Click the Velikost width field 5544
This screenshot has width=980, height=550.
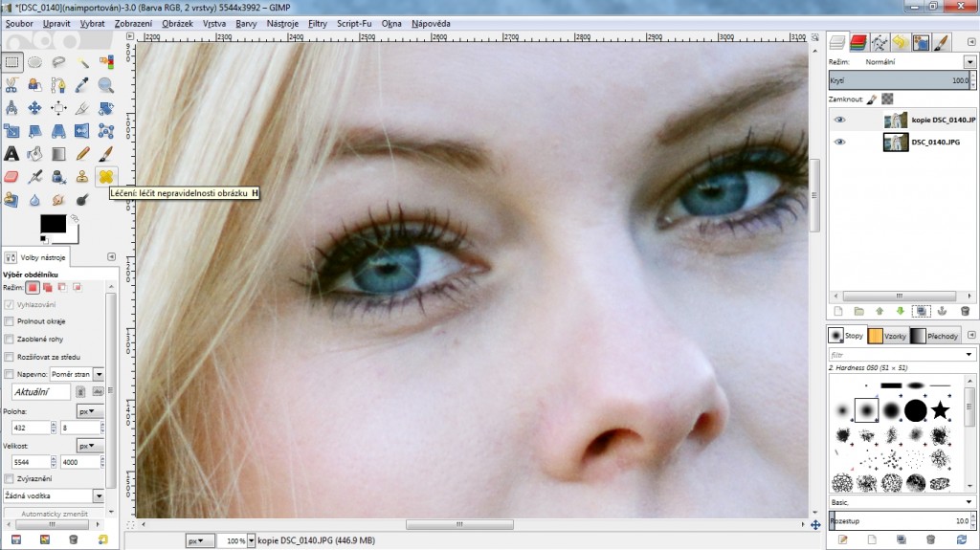pyautogui.click(x=30, y=462)
